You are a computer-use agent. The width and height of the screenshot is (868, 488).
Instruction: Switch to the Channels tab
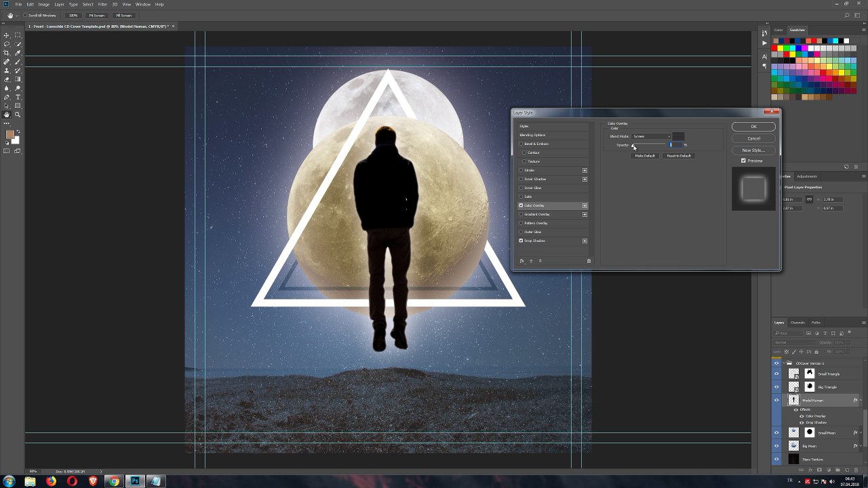click(x=798, y=323)
